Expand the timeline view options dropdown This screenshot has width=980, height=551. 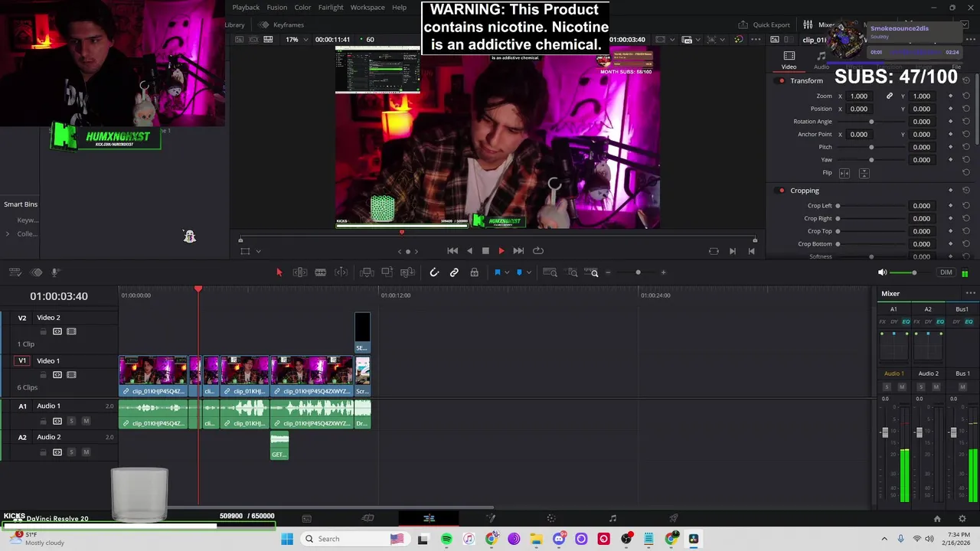tap(15, 272)
